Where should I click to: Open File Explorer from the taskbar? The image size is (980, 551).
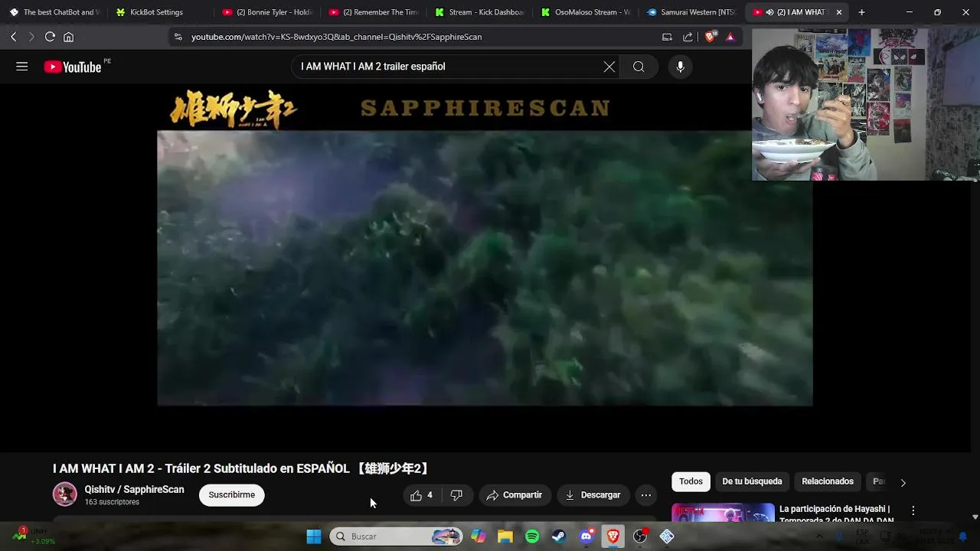505,536
